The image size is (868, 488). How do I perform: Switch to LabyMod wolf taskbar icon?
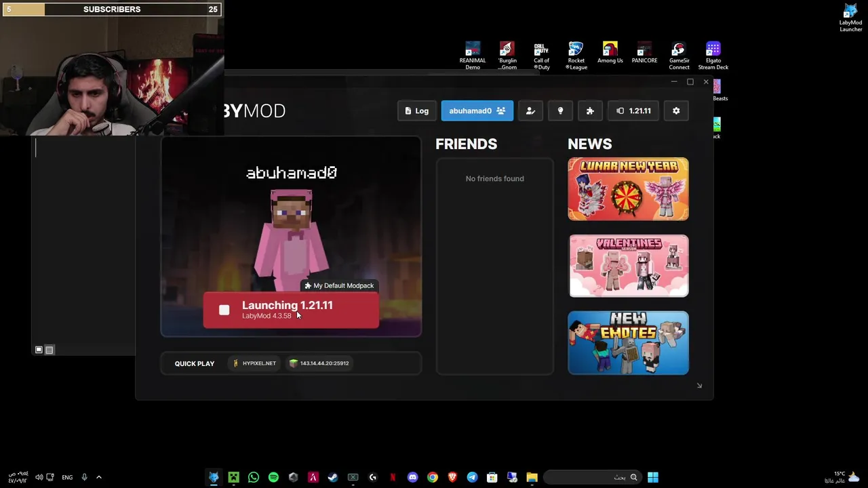[x=214, y=477]
